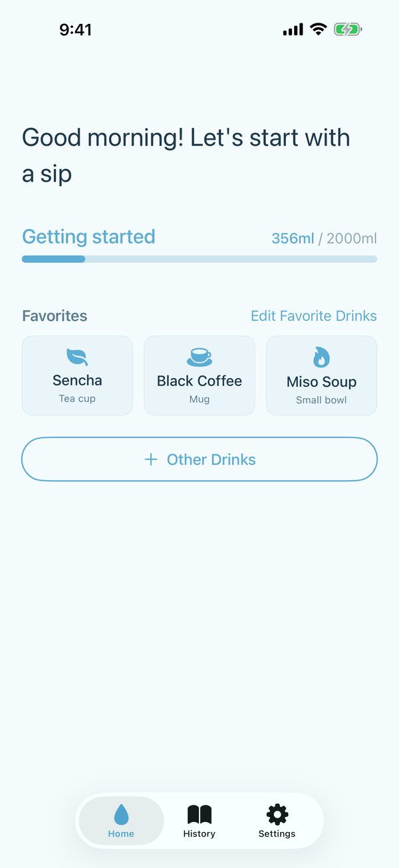Click the Getting started heading
Screen dimensions: 399x868
pyautogui.click(x=88, y=236)
